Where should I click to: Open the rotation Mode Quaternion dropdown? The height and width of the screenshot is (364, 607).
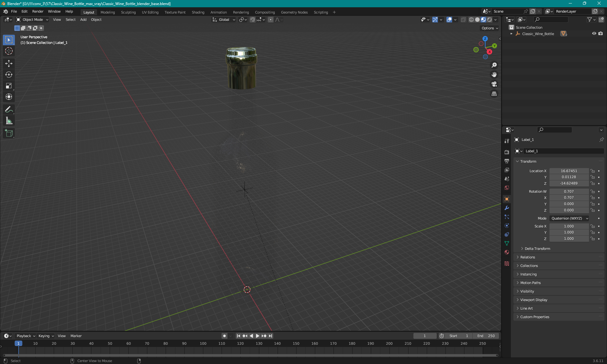(x=569, y=218)
